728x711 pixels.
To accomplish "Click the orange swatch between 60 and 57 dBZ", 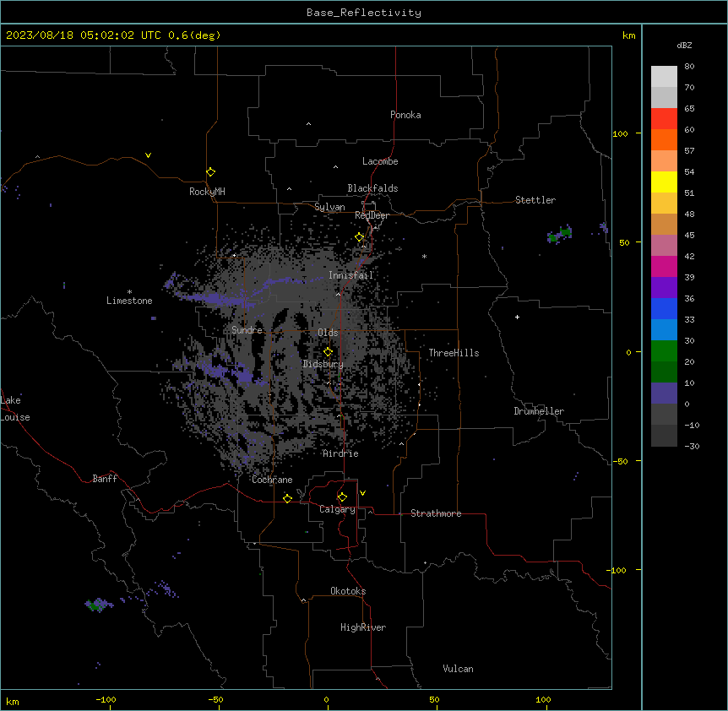I will click(x=664, y=139).
